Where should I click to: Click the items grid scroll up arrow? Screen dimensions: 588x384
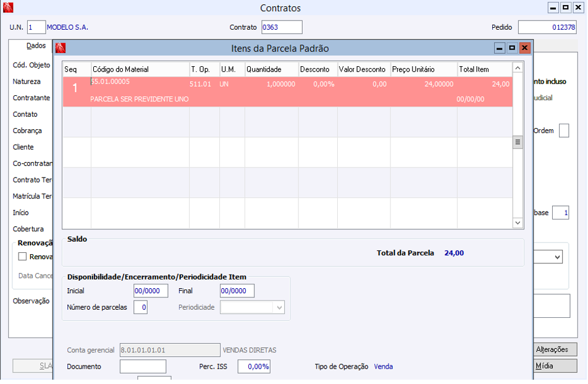click(518, 68)
